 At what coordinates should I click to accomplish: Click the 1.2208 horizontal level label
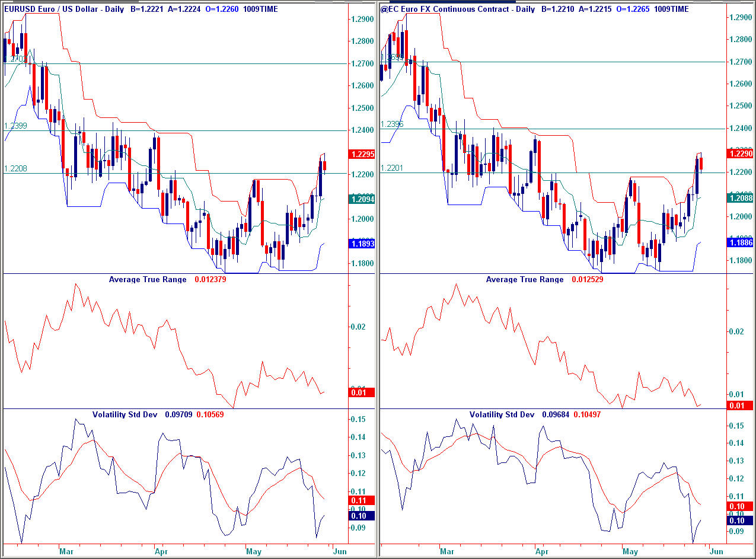[15, 168]
